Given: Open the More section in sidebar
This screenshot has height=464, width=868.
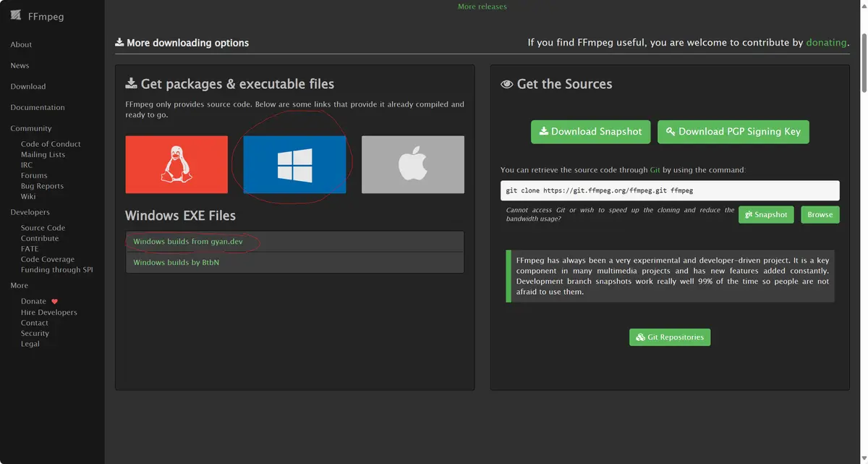Looking at the screenshot, I should tap(19, 286).
